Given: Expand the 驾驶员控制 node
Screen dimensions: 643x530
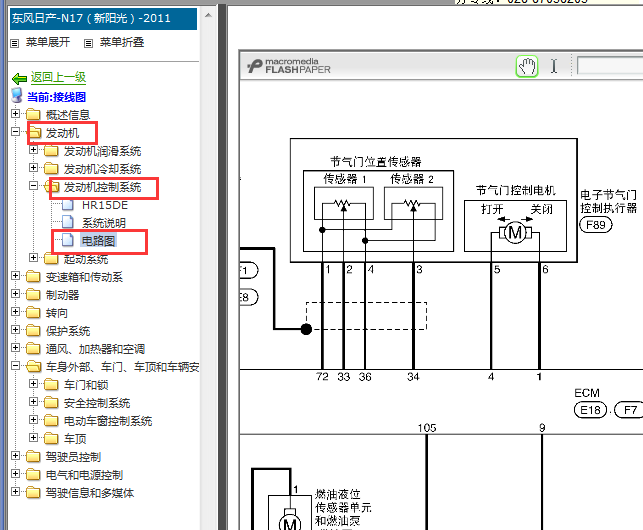Looking at the screenshot, I should [x=16, y=455].
